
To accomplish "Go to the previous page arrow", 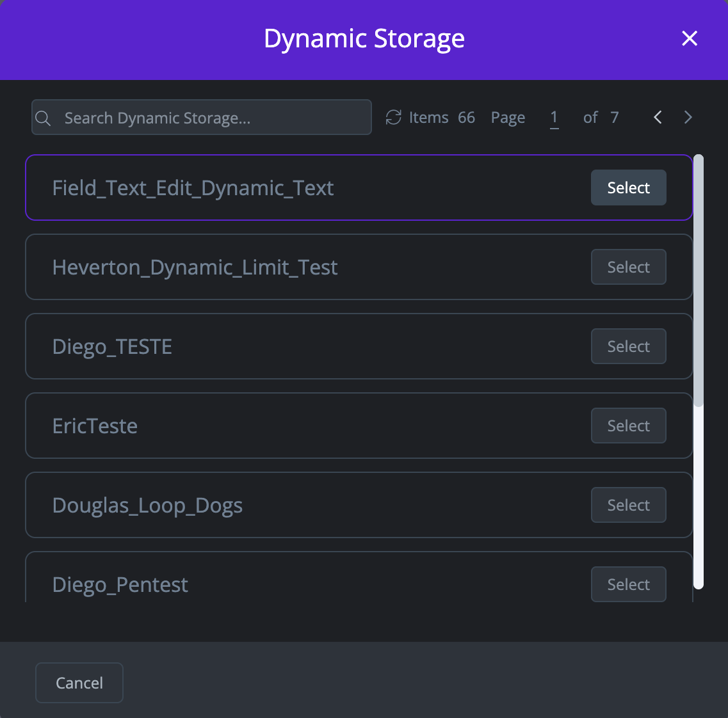I will click(658, 118).
